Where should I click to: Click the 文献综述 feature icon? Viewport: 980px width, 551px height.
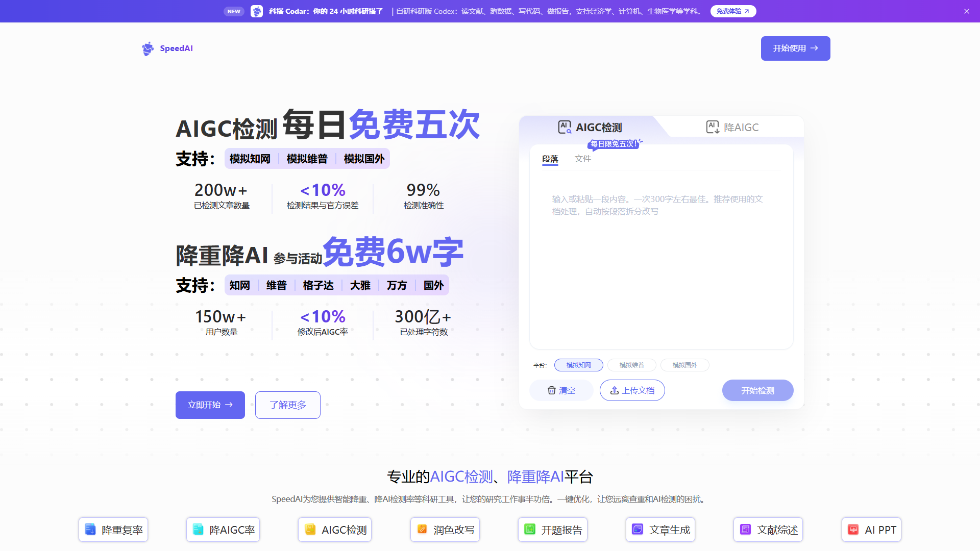coord(745,529)
